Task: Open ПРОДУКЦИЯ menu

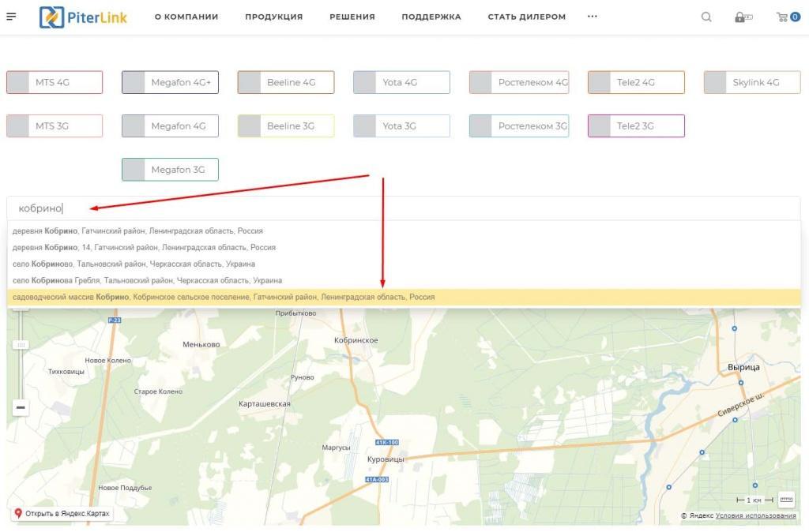Action: click(x=274, y=17)
